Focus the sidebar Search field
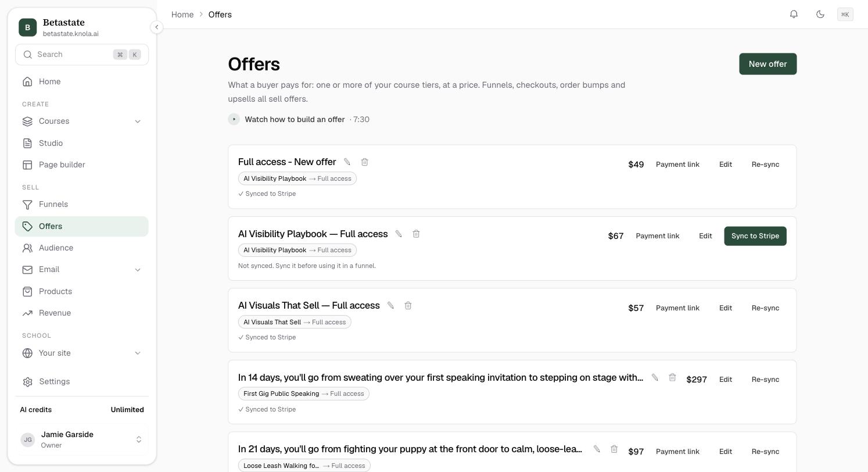The height and width of the screenshot is (472, 868). (x=82, y=55)
